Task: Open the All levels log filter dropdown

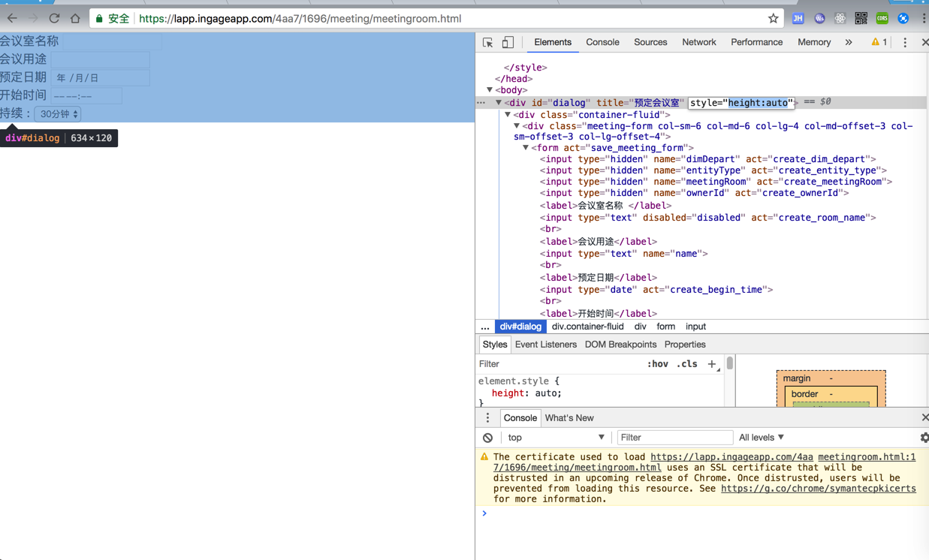Action: click(x=761, y=438)
